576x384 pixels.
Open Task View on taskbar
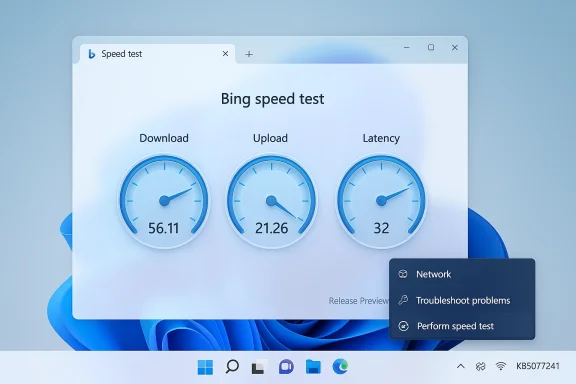tap(259, 367)
